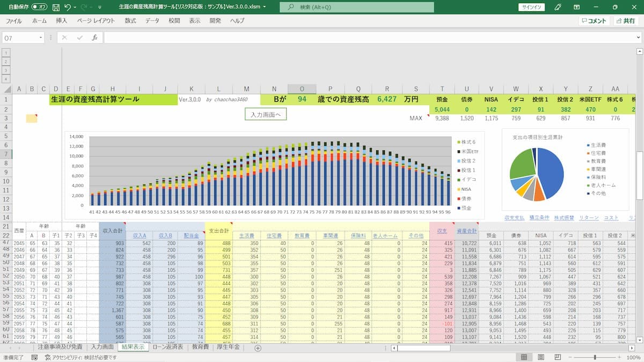The height and width of the screenshot is (362, 644).
Task: Open the Ribbon Display Options icon
Action: click(576, 8)
